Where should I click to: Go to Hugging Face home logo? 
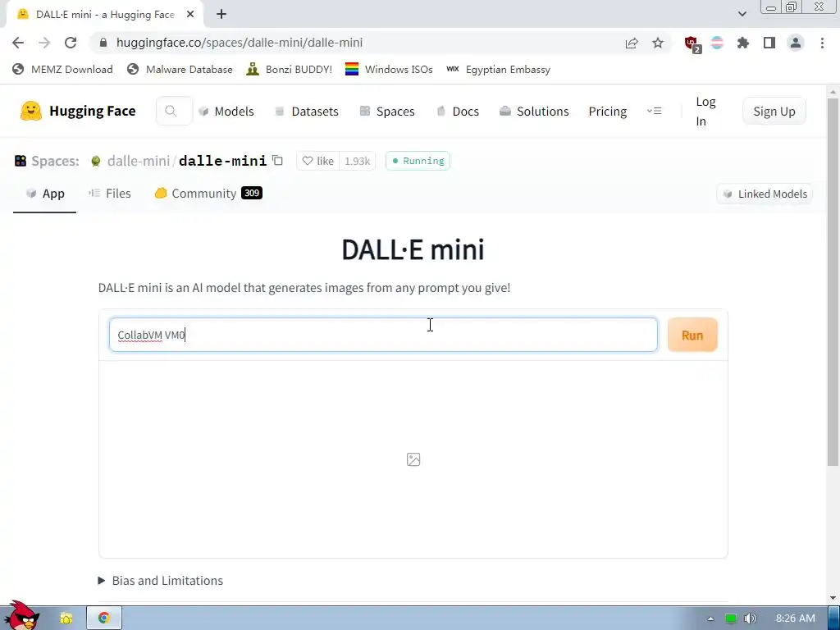pos(78,111)
